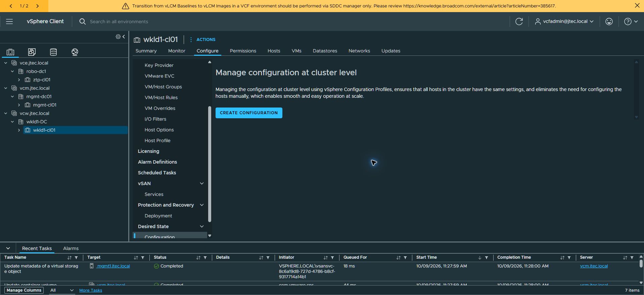Filter tasks by Server column
This screenshot has height=295, width=644.
[x=632, y=258]
